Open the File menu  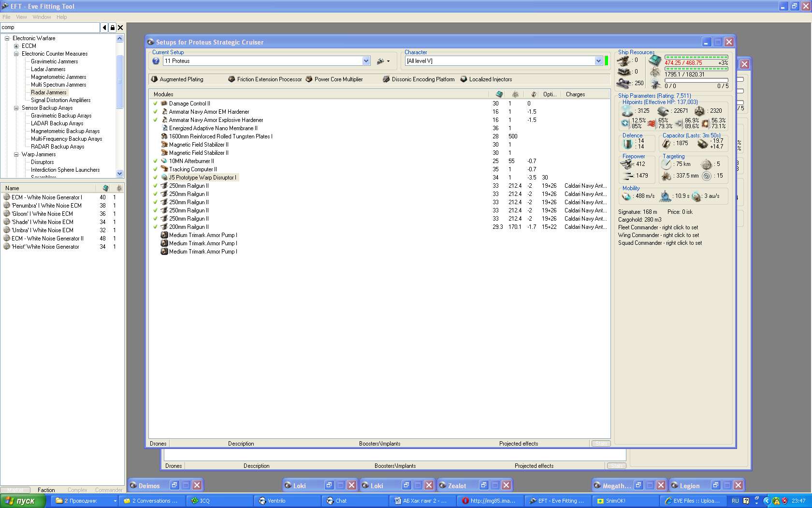[x=6, y=17]
